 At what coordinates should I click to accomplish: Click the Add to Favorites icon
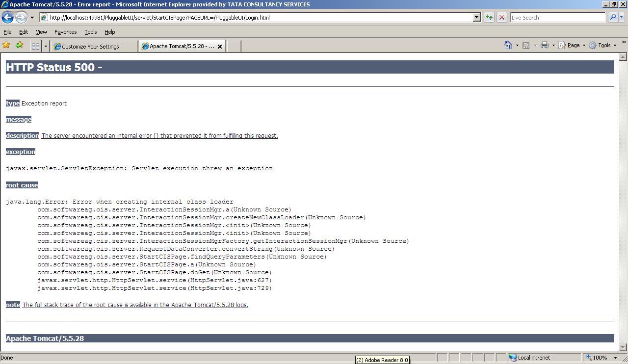pos(19,45)
